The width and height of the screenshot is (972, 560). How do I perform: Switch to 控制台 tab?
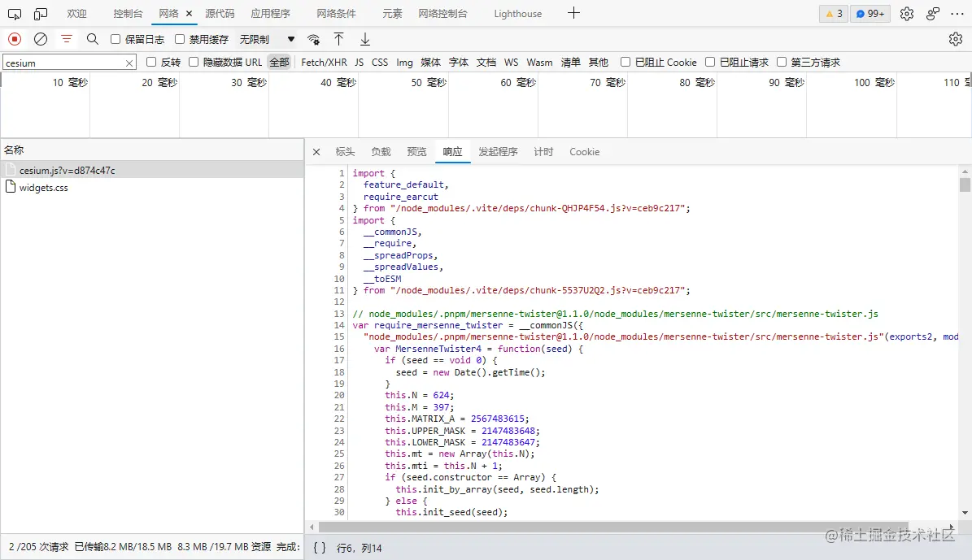pos(128,14)
